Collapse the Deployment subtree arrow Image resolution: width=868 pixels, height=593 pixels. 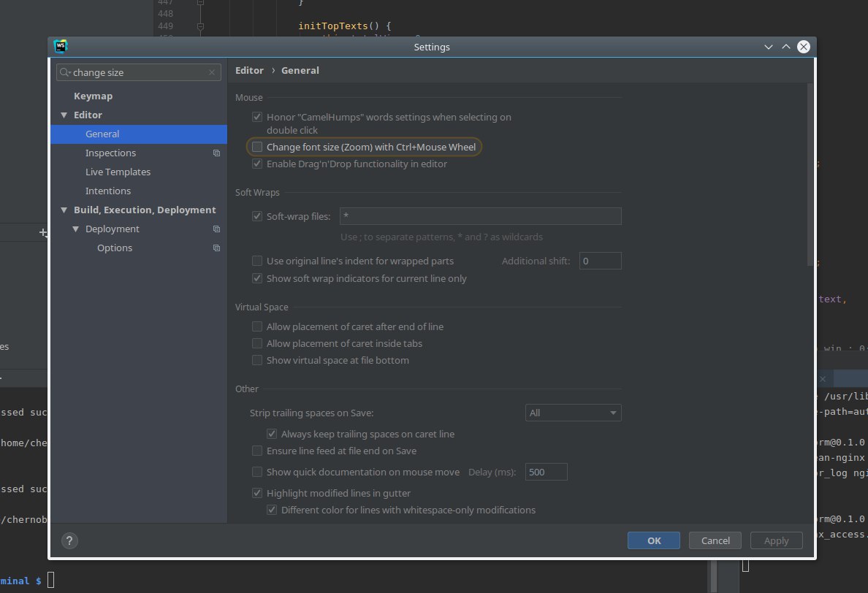pos(76,229)
